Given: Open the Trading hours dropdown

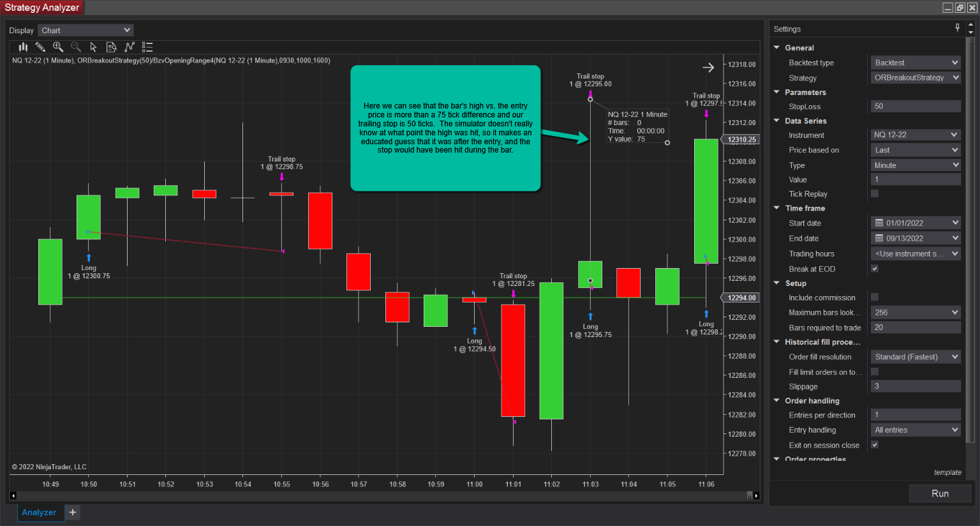Looking at the screenshot, I should [x=916, y=253].
